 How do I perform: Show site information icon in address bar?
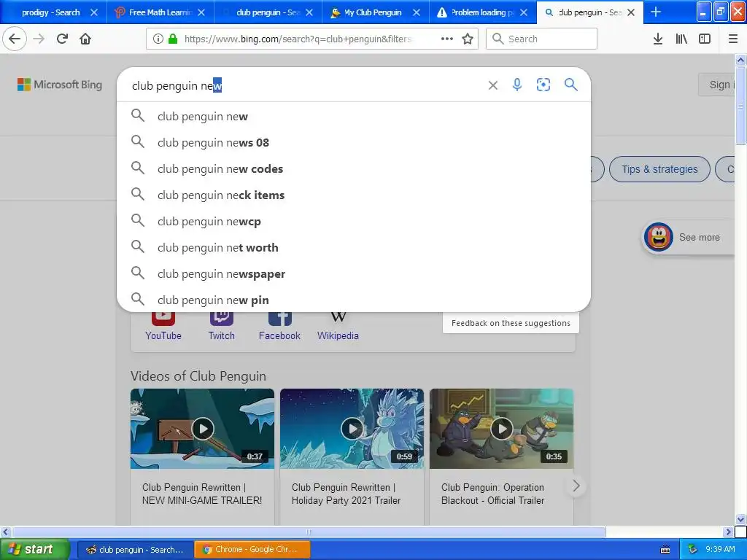click(x=158, y=39)
